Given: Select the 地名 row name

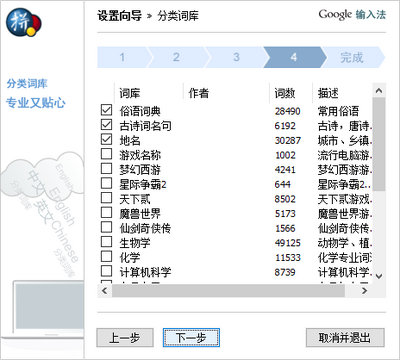Looking at the screenshot, I should point(130,140).
